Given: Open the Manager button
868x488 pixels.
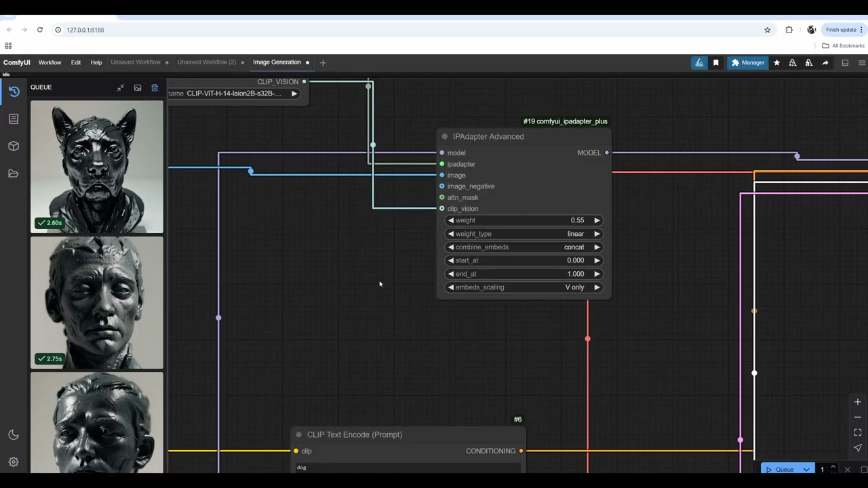Looking at the screenshot, I should (x=748, y=62).
